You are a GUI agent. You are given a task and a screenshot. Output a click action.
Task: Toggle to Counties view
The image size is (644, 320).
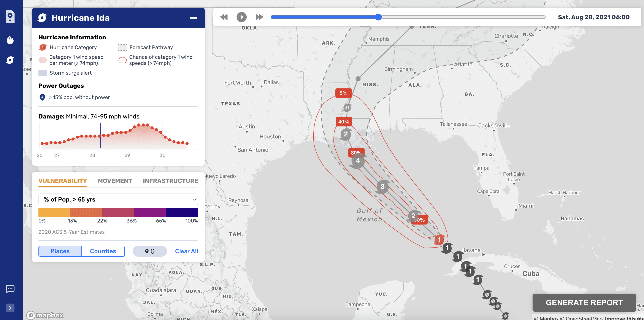(x=103, y=251)
